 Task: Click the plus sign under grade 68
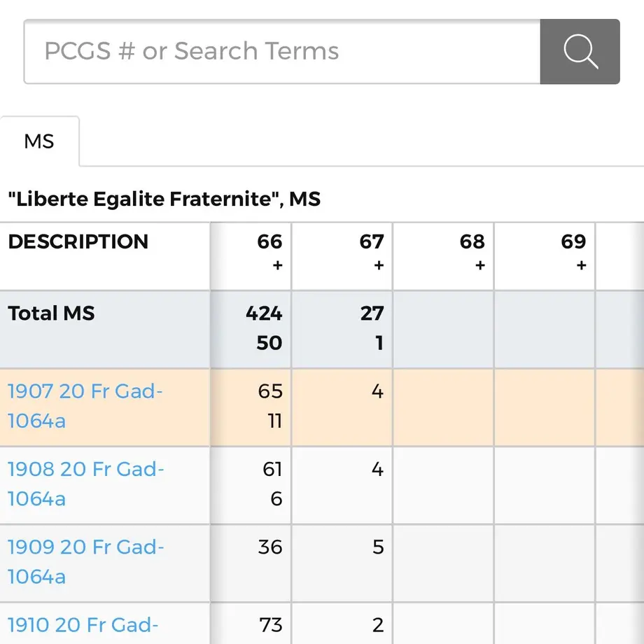coord(480,265)
